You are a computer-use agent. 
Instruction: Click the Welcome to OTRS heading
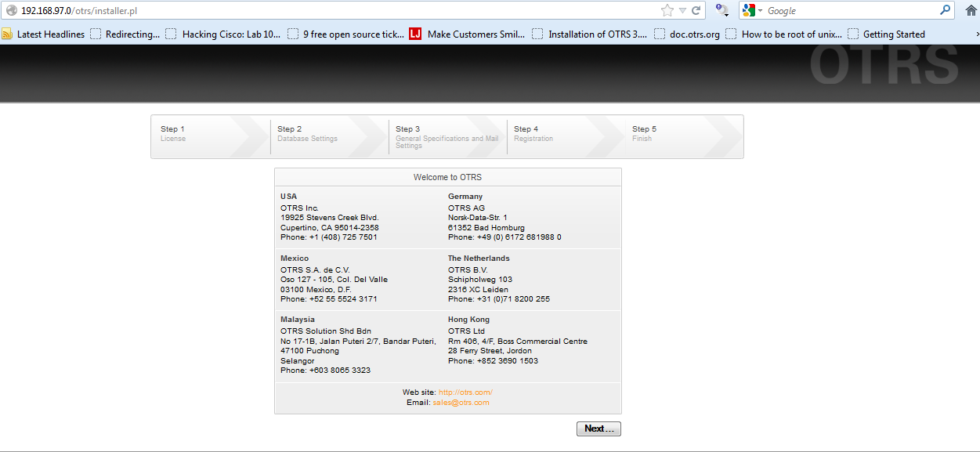click(x=448, y=177)
